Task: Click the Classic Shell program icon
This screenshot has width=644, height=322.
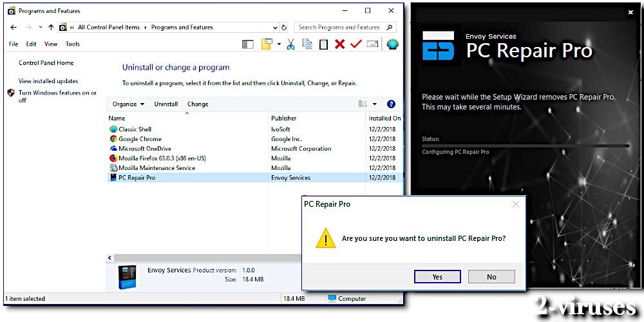Action: click(x=113, y=129)
